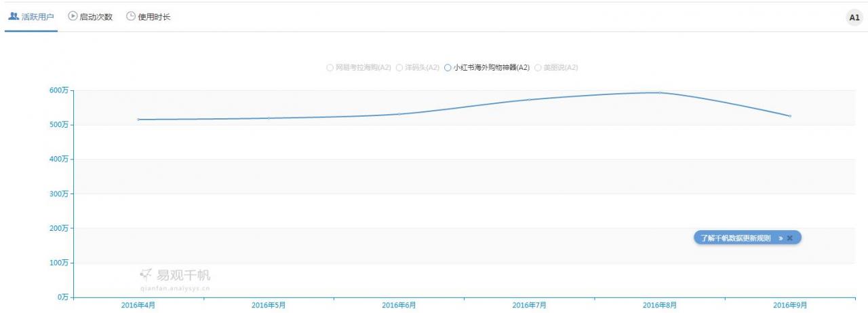Open the 了解千帆数据更新规则 notice link
Image resolution: width=868 pixels, height=313 pixels.
coord(736,238)
